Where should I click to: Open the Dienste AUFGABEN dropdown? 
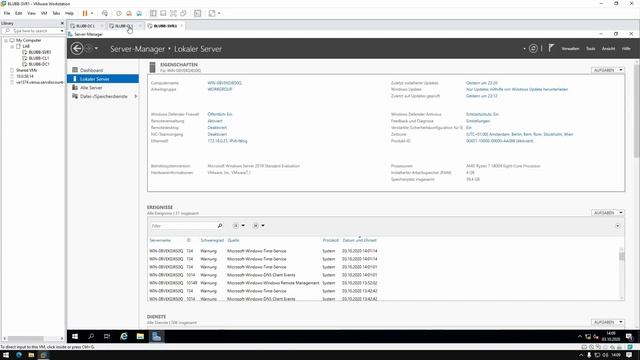click(608, 322)
